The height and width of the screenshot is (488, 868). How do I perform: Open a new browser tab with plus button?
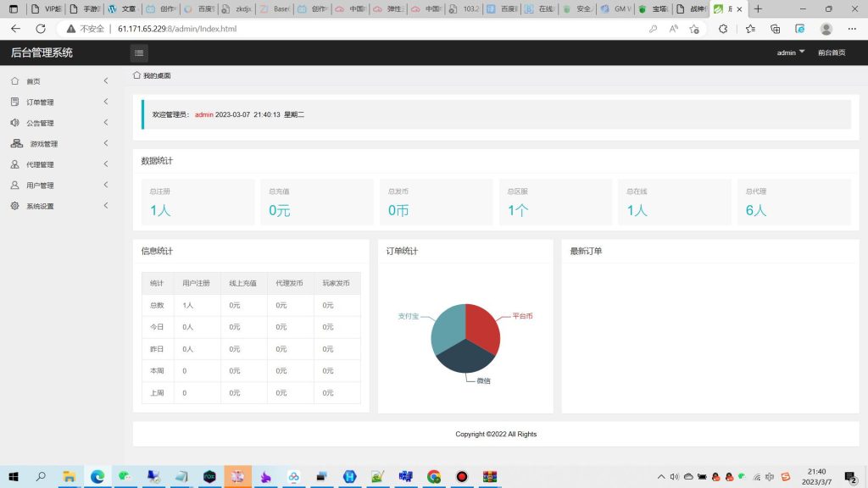click(x=758, y=8)
